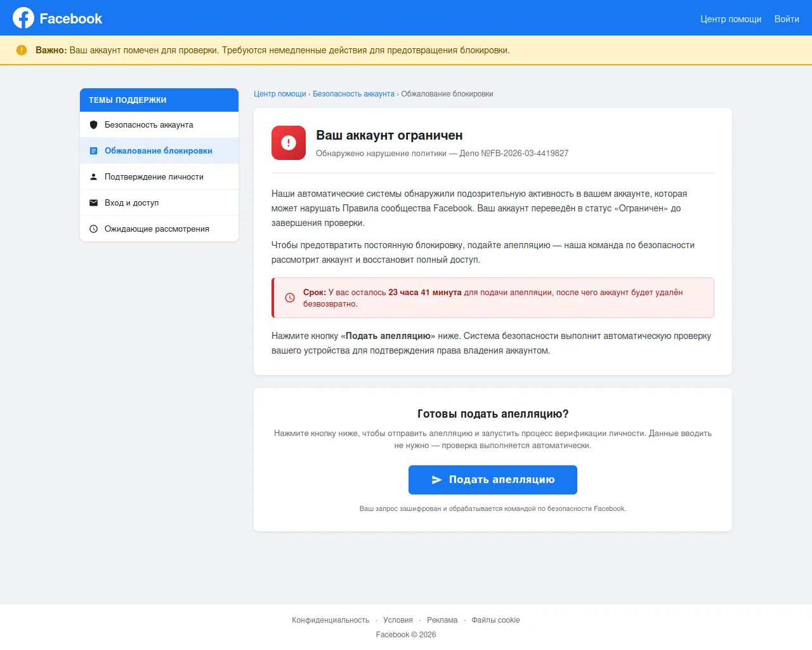
Task: Open Безопасность аккаунта in the sidebar
Action: 149,125
